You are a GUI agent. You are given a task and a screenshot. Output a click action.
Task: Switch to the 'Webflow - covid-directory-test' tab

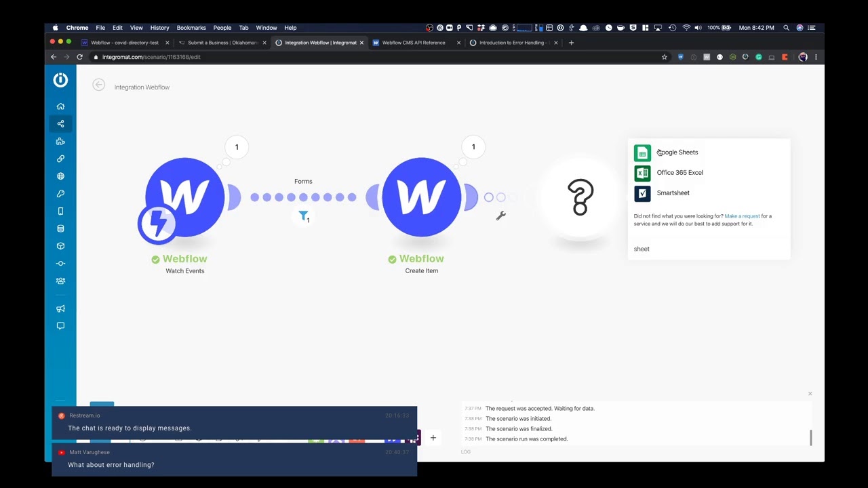point(124,43)
